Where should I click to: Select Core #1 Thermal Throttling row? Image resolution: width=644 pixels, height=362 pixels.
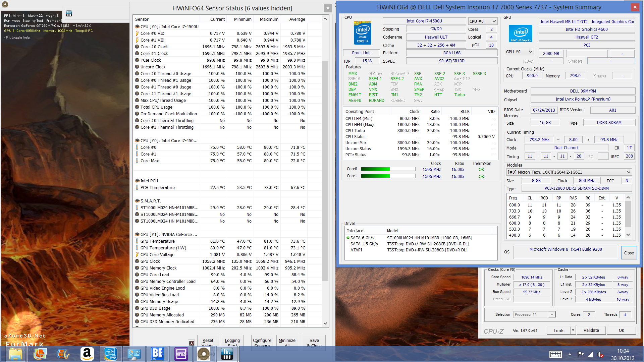tap(220, 127)
